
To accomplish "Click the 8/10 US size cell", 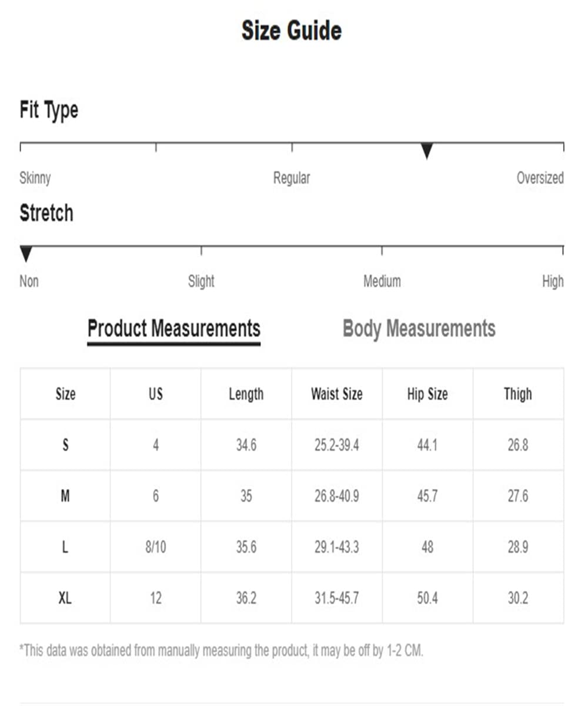I will click(x=156, y=547).
